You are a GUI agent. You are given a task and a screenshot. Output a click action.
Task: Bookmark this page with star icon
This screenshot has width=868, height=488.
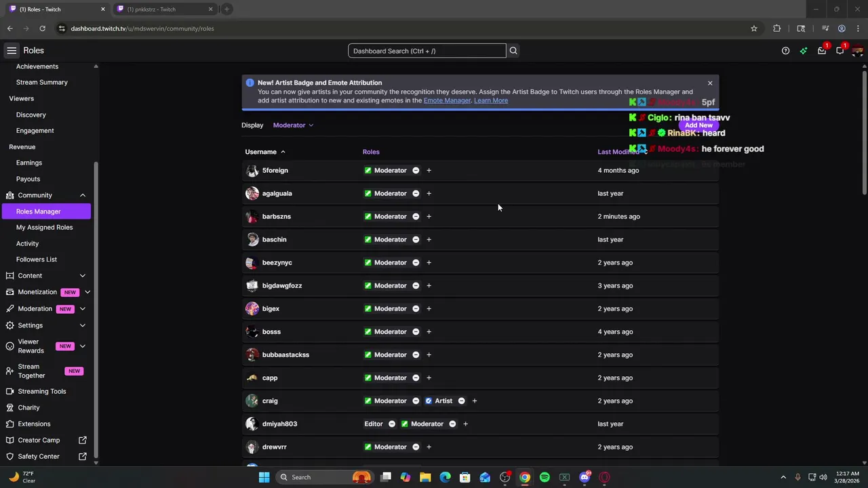[753, 28]
